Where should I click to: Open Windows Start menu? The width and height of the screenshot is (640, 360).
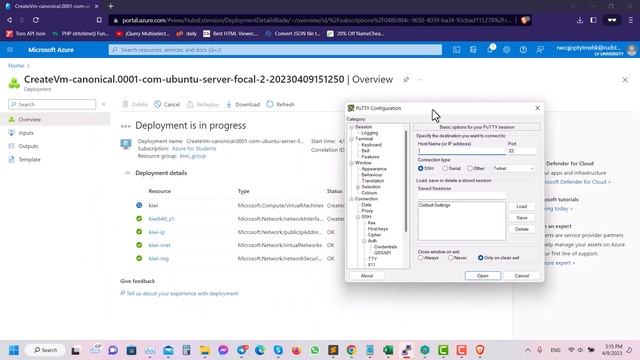(x=14, y=350)
